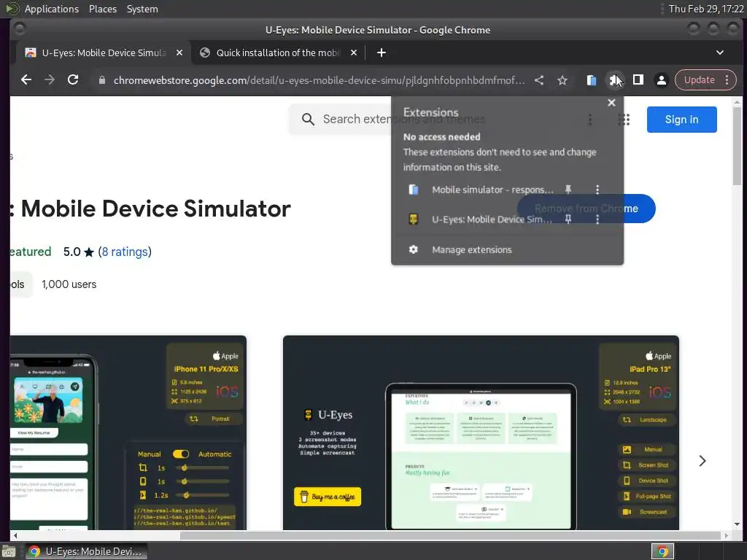The width and height of the screenshot is (747, 560).
Task: Open the web store more options menu
Action: (x=589, y=120)
